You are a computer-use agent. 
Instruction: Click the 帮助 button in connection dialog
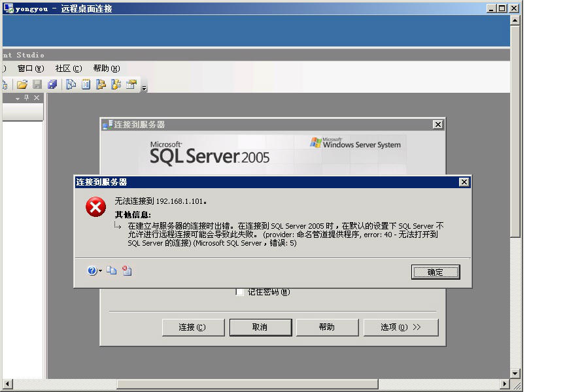(327, 327)
